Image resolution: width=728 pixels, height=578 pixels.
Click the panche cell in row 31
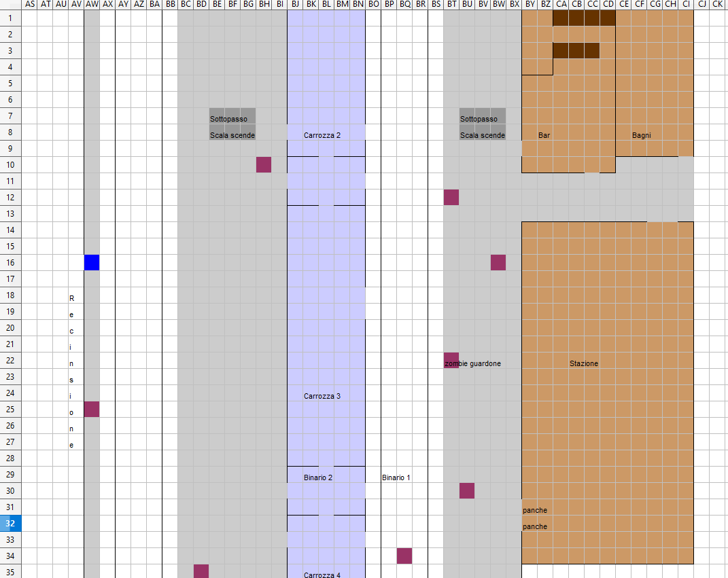pyautogui.click(x=534, y=510)
